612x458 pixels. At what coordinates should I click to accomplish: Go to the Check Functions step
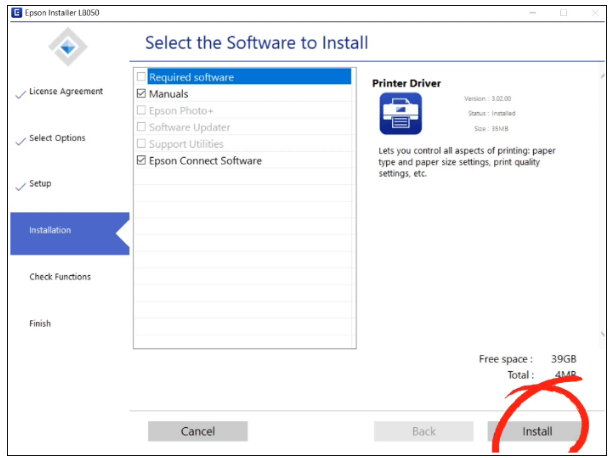point(60,277)
